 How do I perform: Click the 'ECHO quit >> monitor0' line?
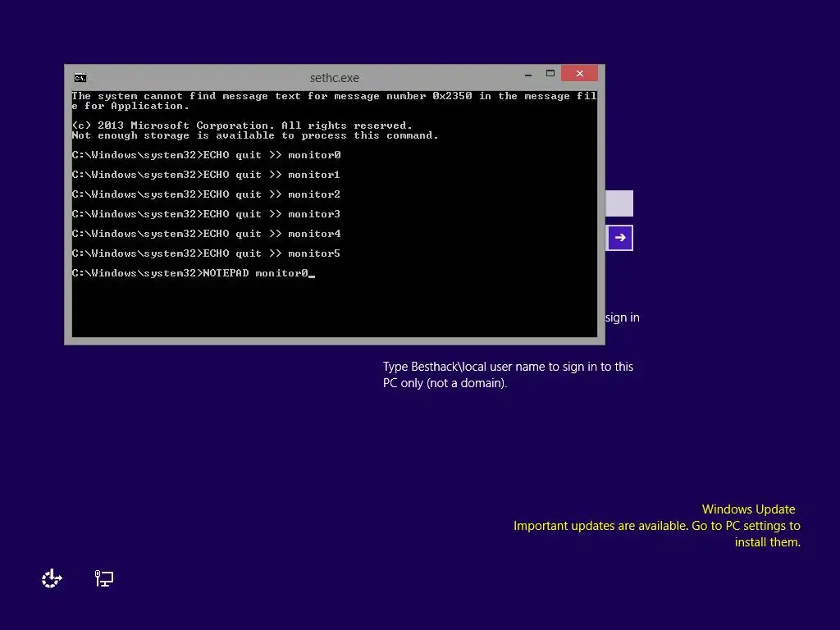point(206,155)
